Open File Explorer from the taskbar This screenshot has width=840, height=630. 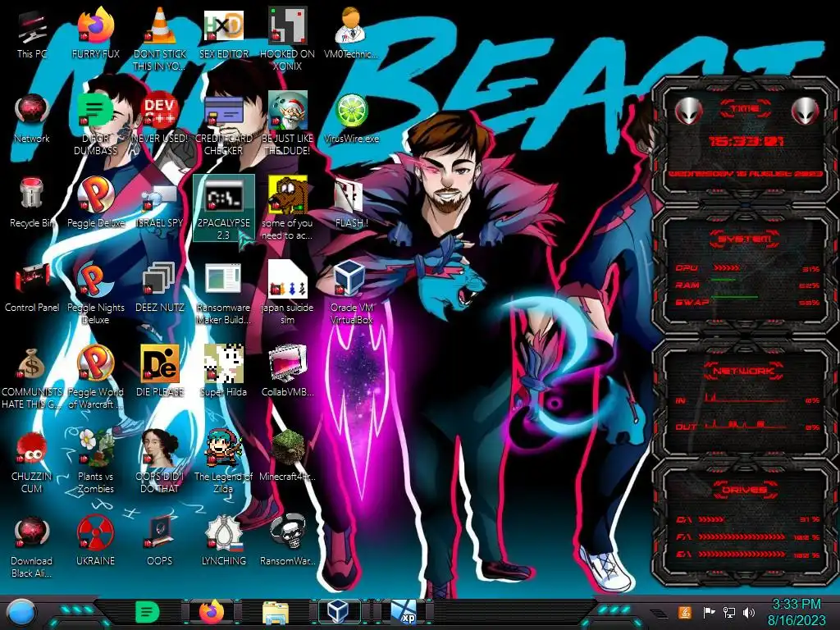[x=276, y=612]
